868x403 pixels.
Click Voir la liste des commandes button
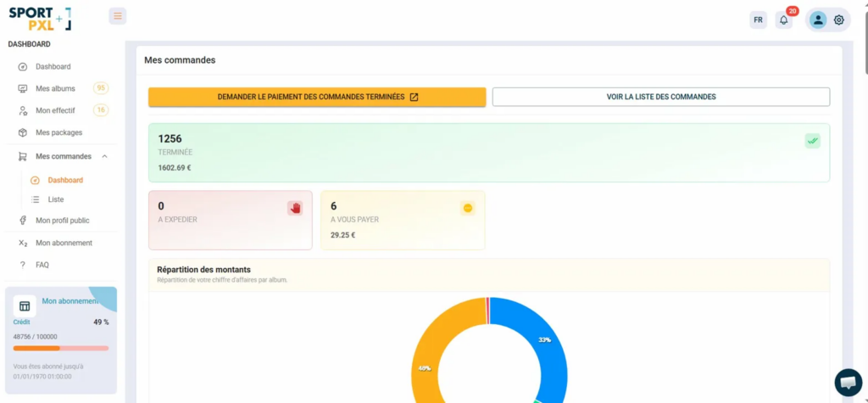(x=661, y=97)
